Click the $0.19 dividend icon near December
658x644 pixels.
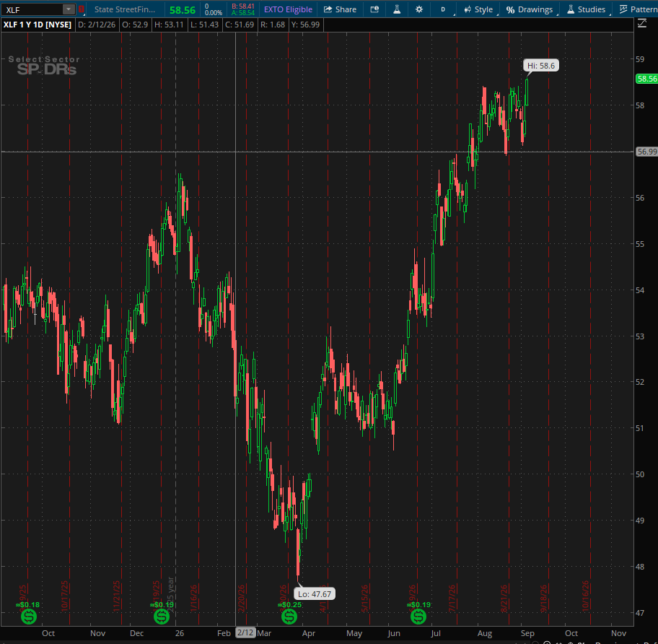point(162,617)
